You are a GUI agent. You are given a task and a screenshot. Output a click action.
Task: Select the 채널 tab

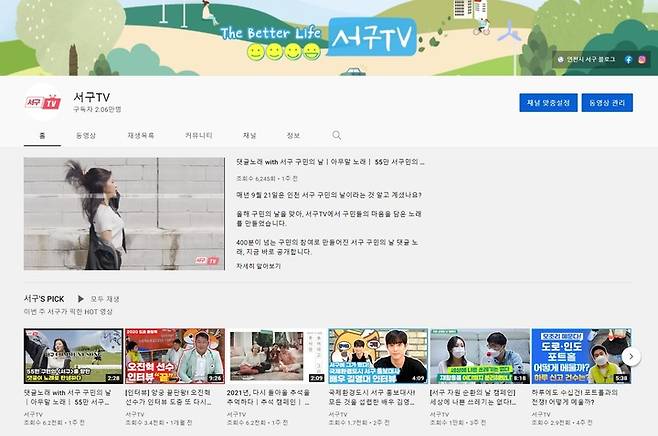[x=249, y=135]
